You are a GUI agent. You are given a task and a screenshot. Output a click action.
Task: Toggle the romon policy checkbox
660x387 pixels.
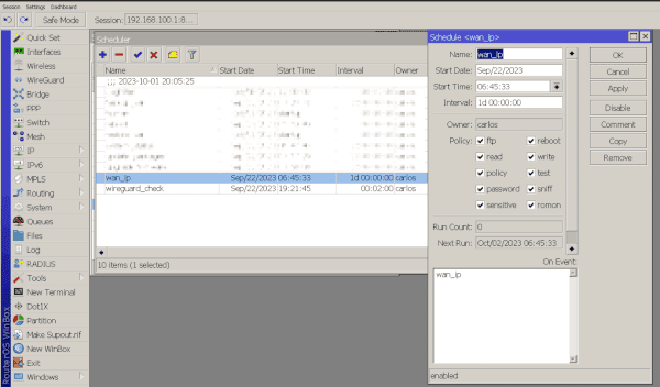pyautogui.click(x=531, y=205)
